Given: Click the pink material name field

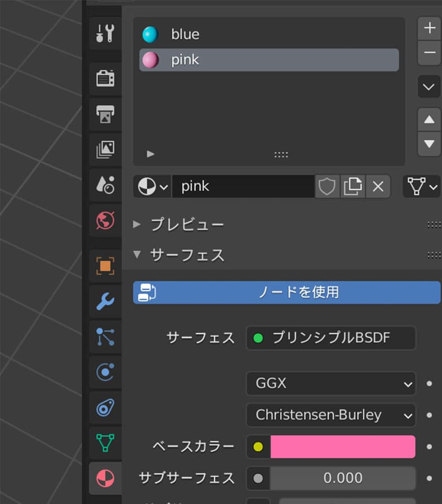Looking at the screenshot, I should click(243, 186).
